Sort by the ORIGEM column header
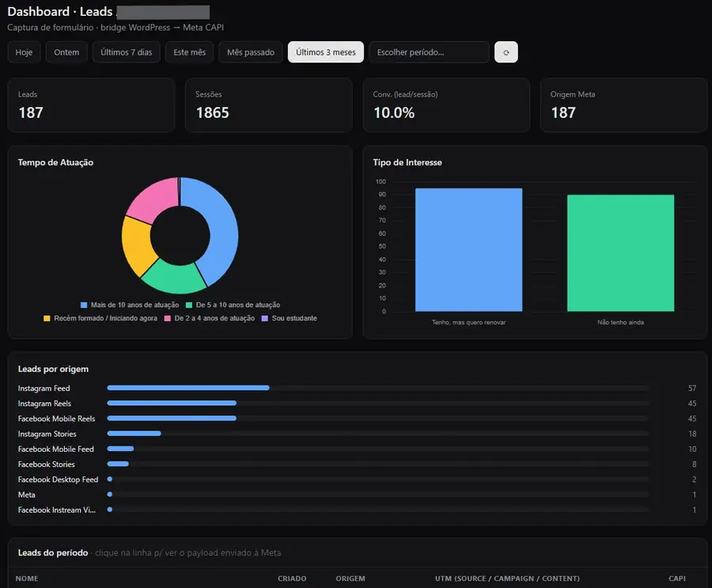The width and height of the screenshot is (712, 588). pos(350,579)
